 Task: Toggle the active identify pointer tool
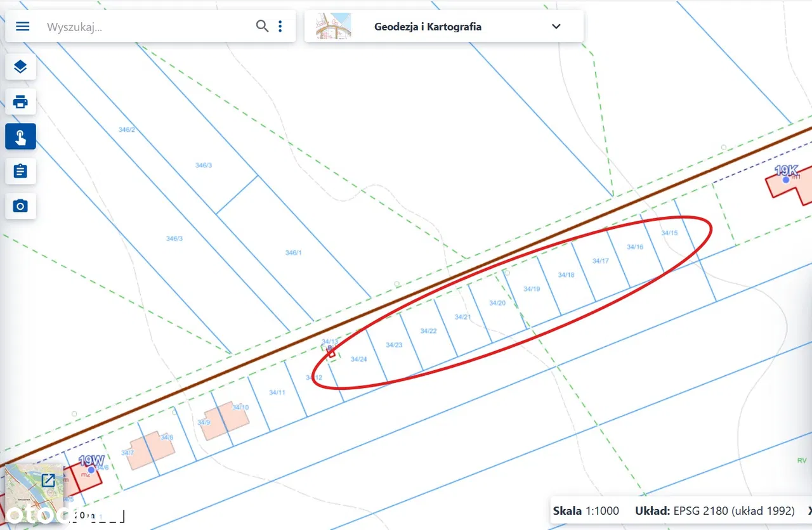(20, 136)
